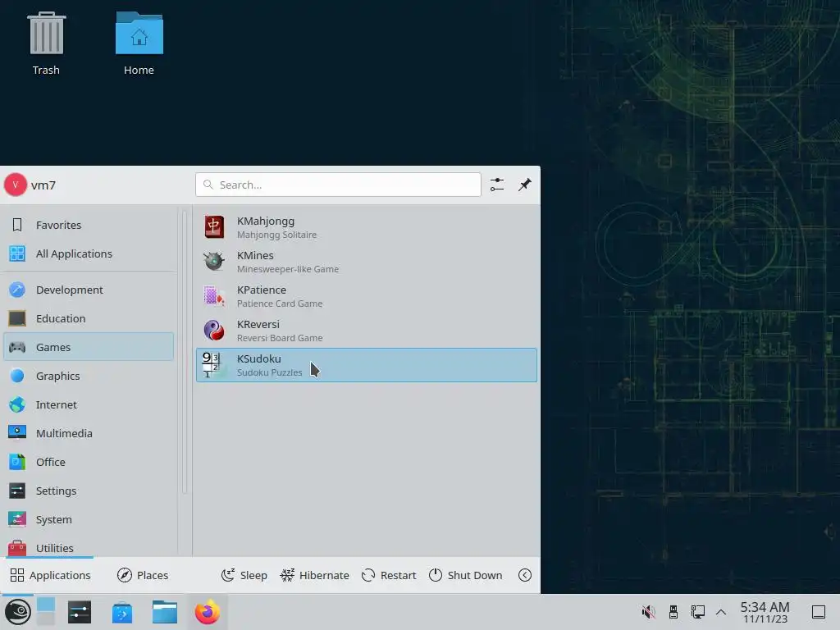Open Multimedia category
This screenshot has height=630, width=840.
[89, 433]
